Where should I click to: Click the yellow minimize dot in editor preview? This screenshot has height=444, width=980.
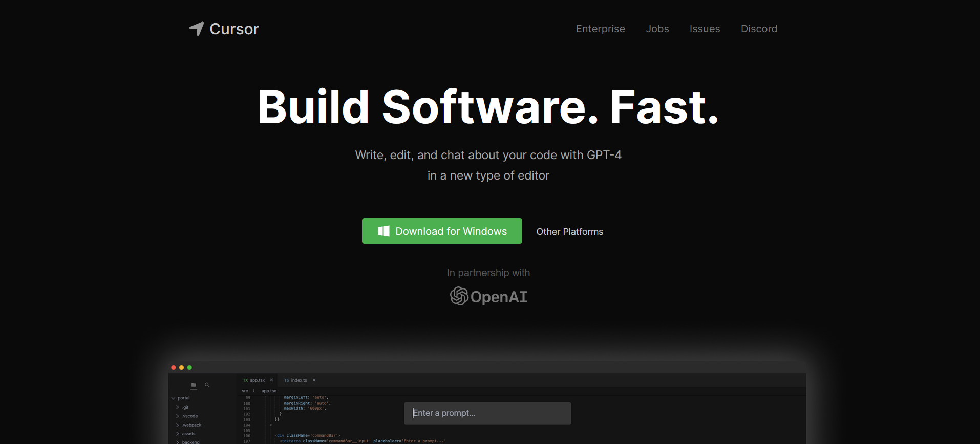pos(181,368)
